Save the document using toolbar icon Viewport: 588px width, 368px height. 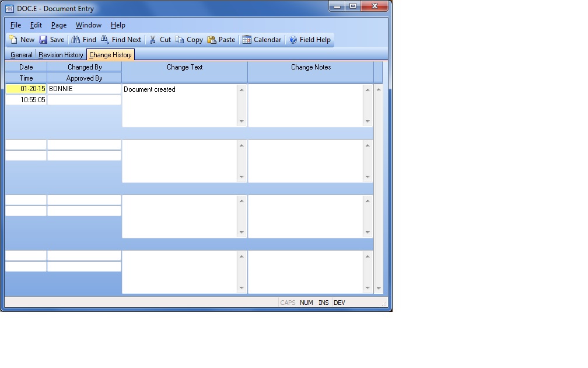(x=43, y=40)
